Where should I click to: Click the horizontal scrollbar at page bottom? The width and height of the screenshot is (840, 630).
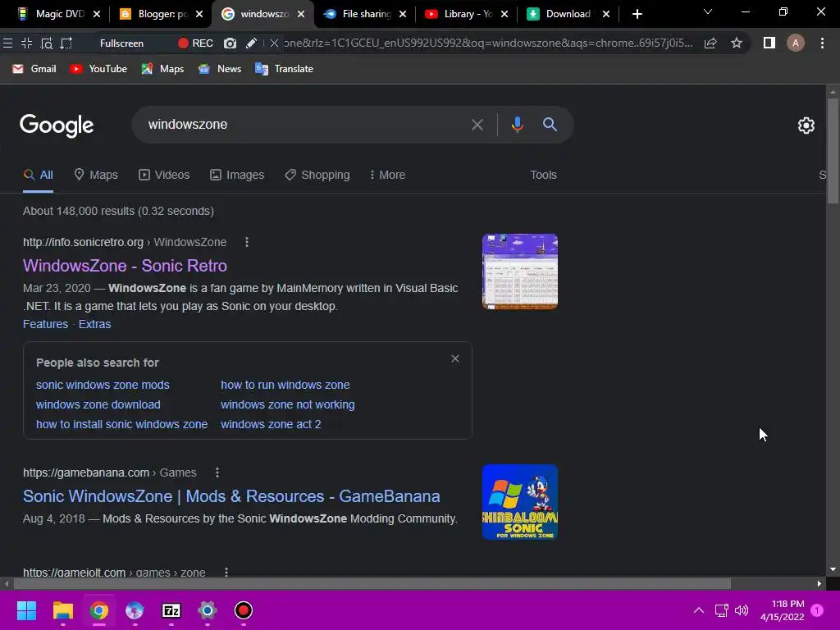click(372, 583)
